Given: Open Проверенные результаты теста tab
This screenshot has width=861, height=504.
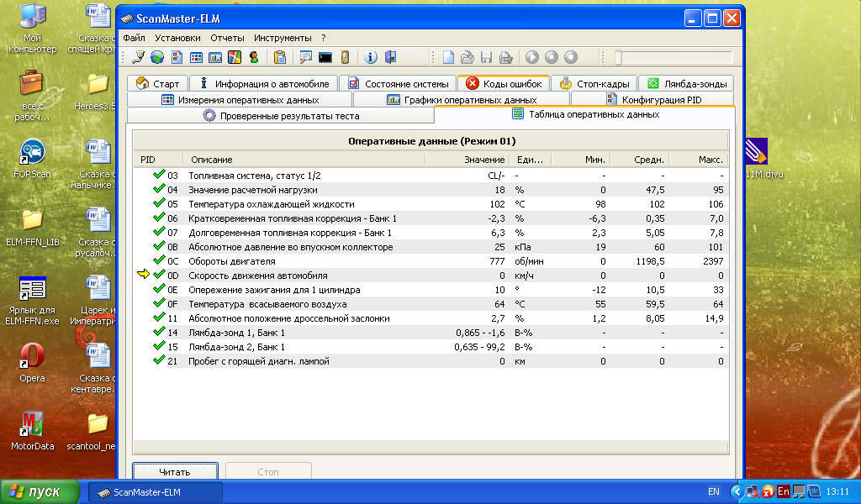Looking at the screenshot, I should [x=281, y=116].
